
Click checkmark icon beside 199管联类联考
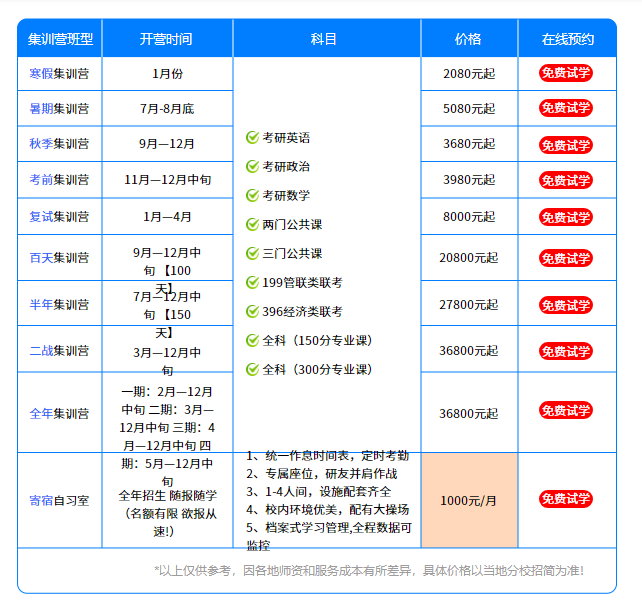coord(252,283)
